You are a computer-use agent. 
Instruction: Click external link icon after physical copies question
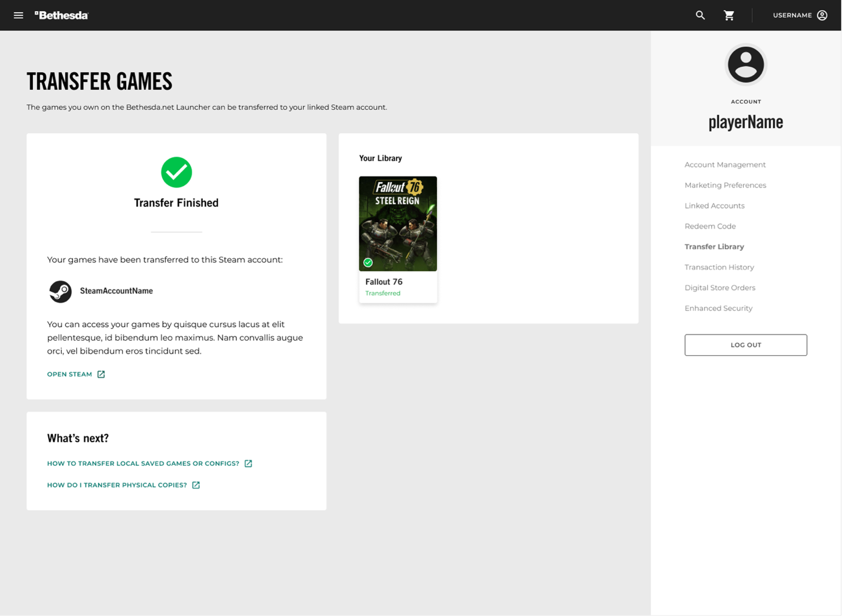[196, 485]
